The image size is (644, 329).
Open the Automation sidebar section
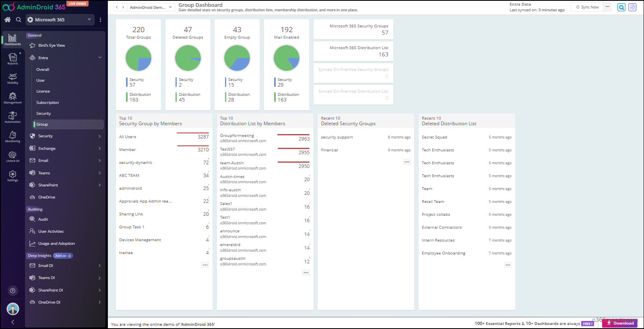point(12,117)
